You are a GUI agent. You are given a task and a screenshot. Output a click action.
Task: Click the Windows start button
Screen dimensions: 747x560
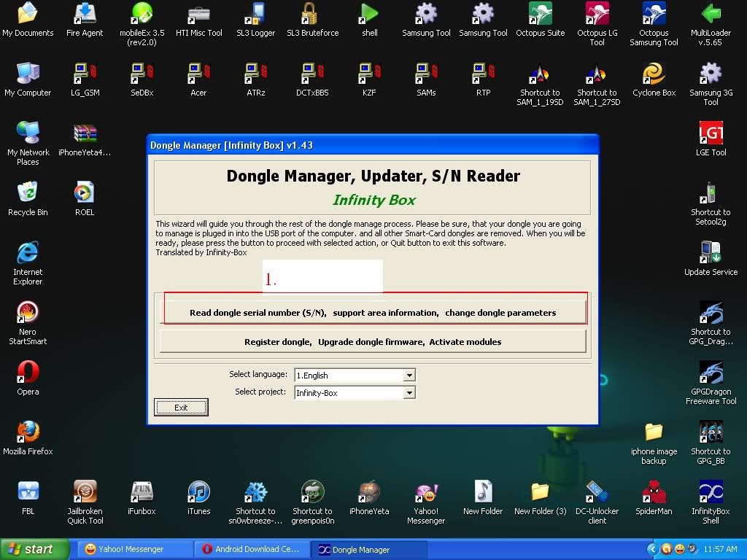tap(34, 549)
